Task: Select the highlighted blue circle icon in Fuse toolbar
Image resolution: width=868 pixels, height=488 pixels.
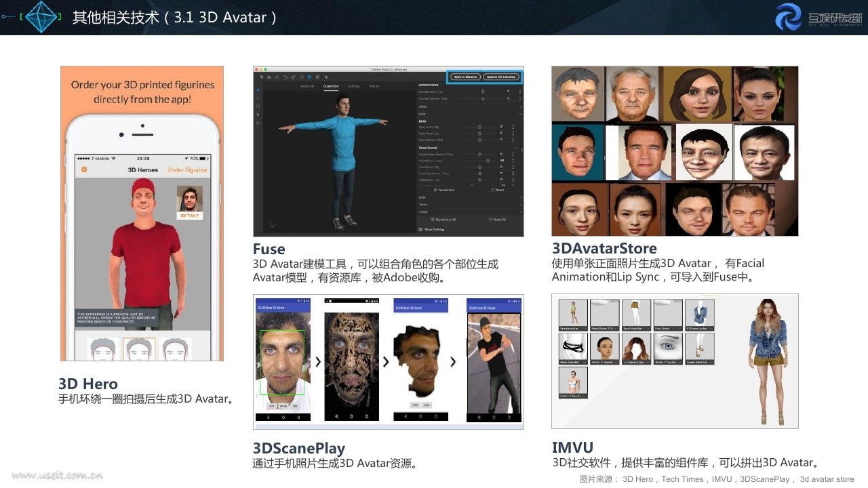Action: 309,77
